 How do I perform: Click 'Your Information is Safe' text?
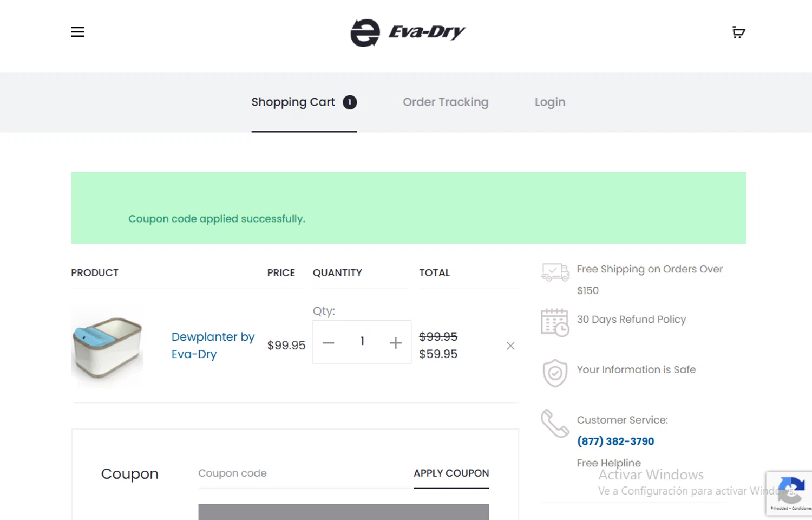pyautogui.click(x=636, y=369)
